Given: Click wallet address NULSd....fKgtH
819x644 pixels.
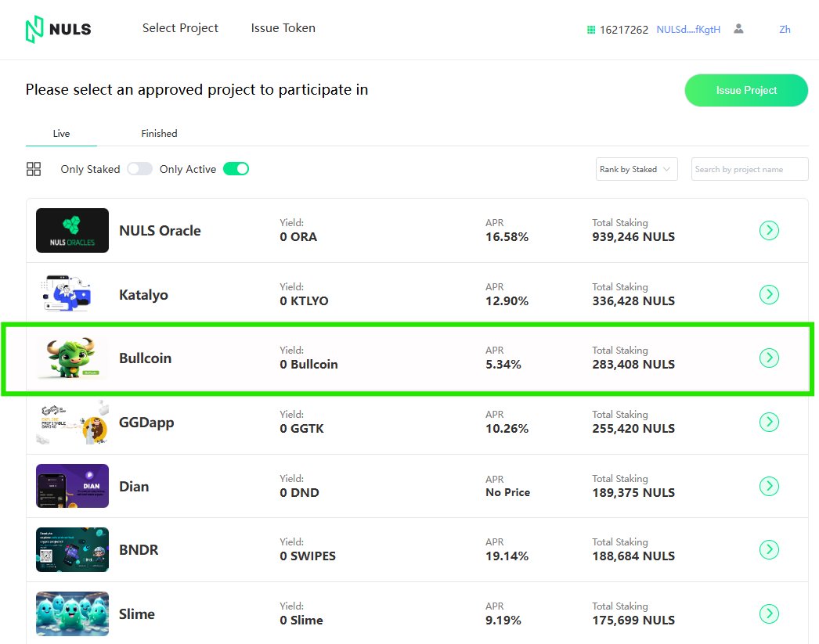Looking at the screenshot, I should (x=688, y=29).
